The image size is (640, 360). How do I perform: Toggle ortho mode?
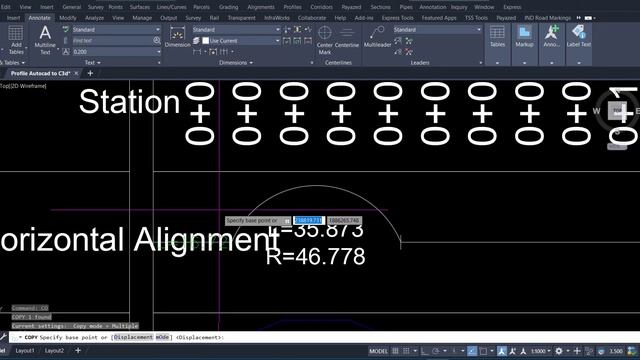(x=424, y=351)
